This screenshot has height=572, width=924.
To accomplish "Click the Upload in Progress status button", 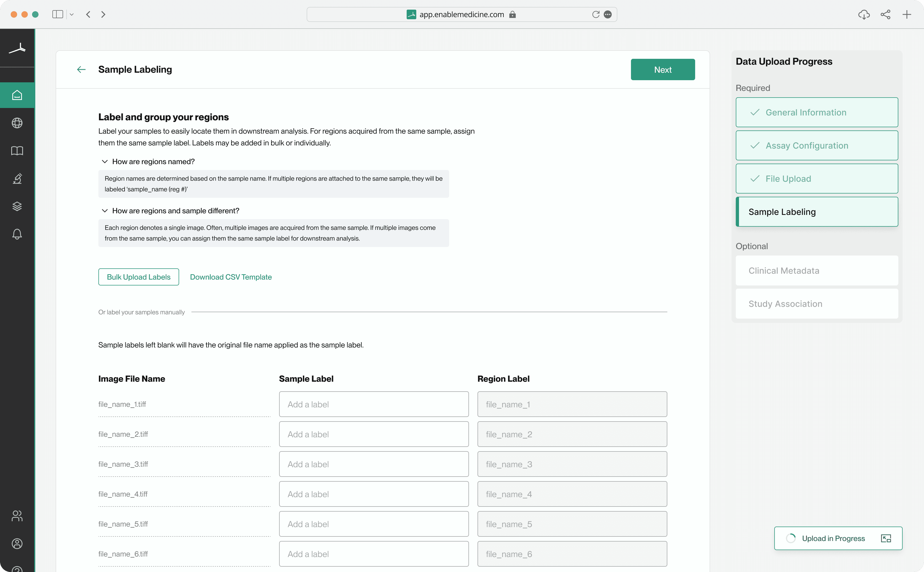I will click(x=838, y=538).
